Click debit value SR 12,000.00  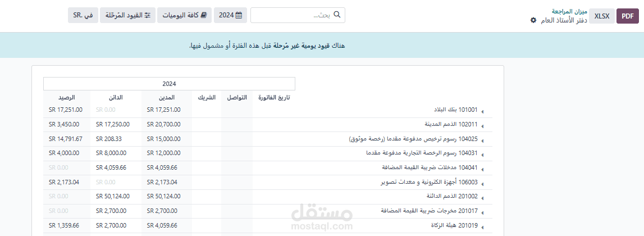(x=163, y=153)
